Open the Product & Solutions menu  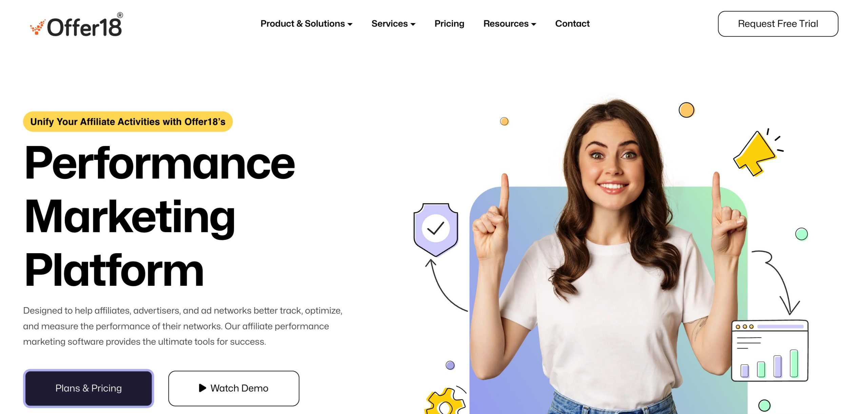click(307, 24)
